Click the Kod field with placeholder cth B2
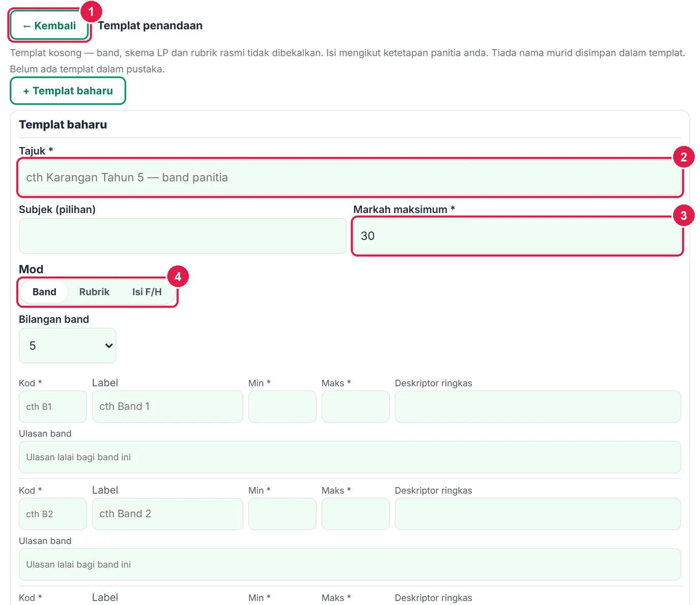This screenshot has width=700, height=605. tap(53, 514)
